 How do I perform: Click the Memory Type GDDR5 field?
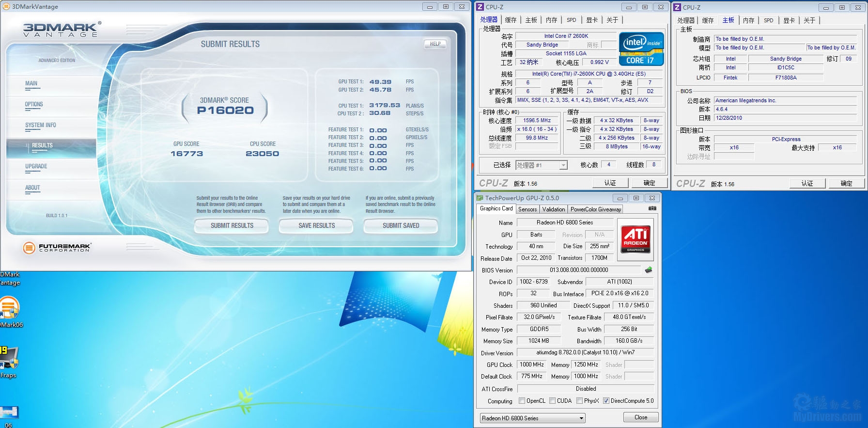[x=539, y=329]
